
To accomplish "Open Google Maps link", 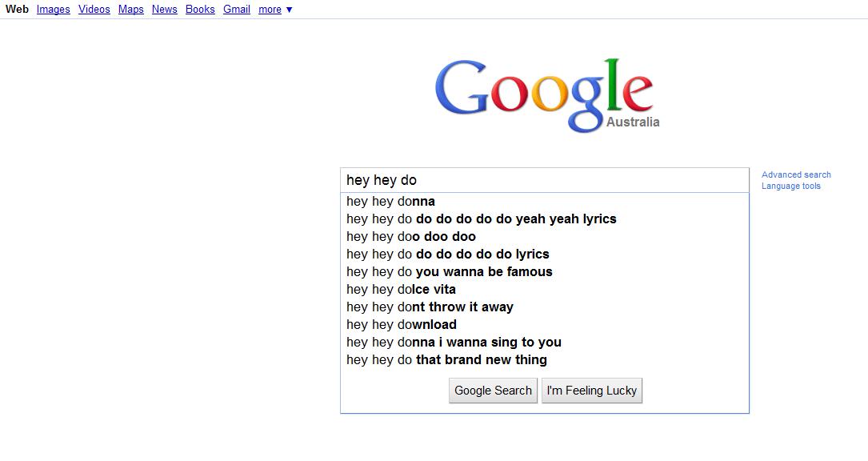I will pyautogui.click(x=130, y=10).
